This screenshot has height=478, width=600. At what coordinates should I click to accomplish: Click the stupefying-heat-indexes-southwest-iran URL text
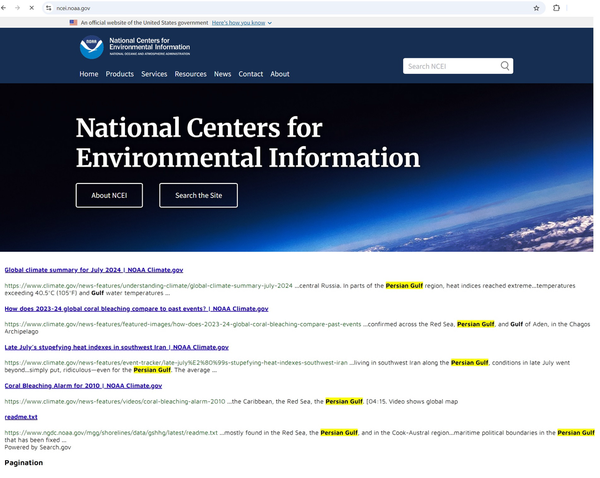coord(176,362)
